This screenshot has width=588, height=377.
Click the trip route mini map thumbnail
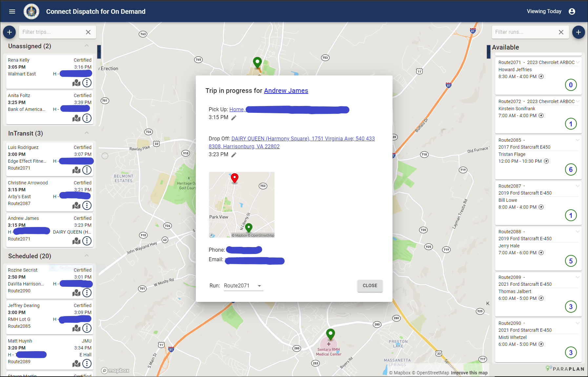(x=242, y=205)
